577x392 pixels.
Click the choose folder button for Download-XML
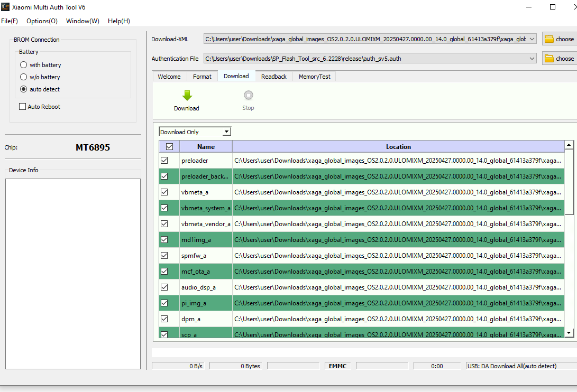[x=559, y=39]
